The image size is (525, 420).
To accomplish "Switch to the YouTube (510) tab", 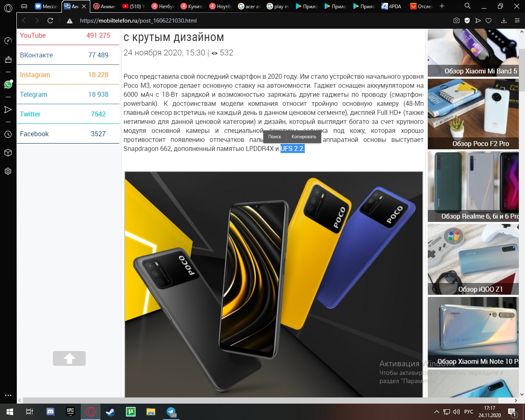I will click(134, 6).
